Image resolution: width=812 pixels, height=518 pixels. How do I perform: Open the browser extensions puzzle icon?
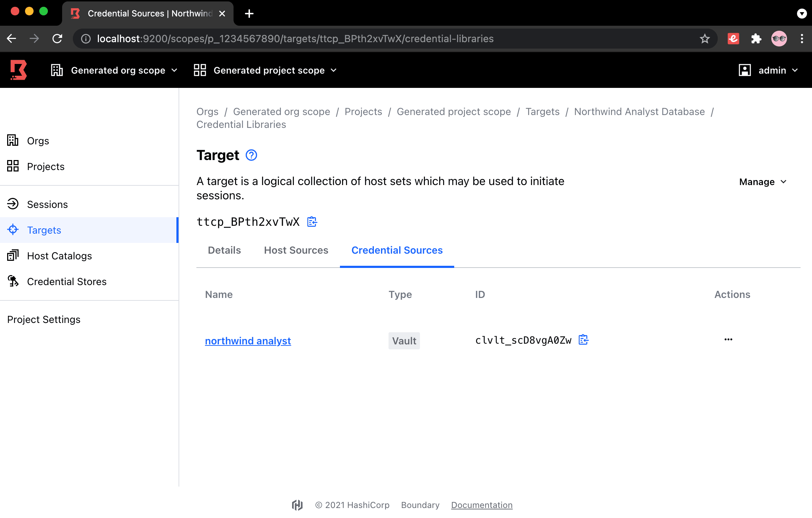[x=756, y=39]
